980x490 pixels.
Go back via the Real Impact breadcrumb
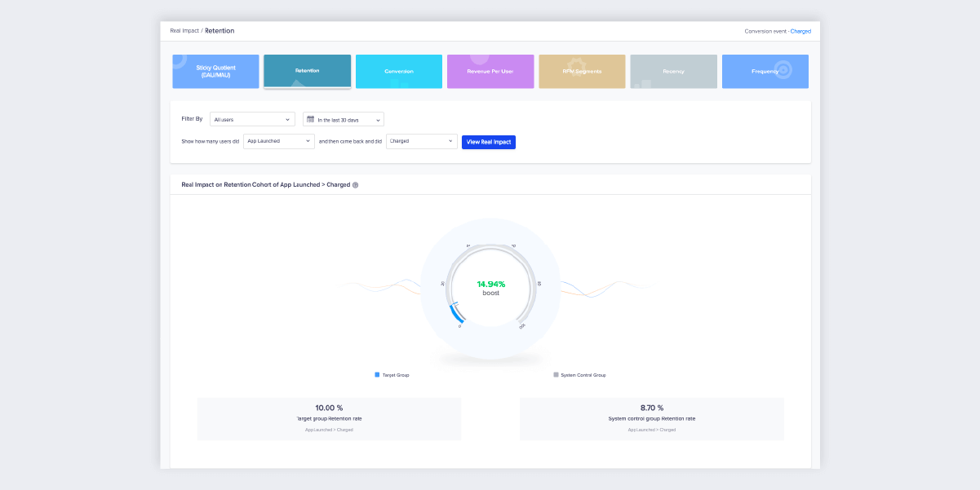tap(183, 30)
